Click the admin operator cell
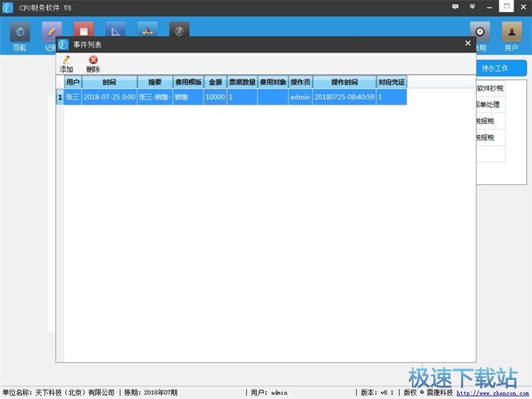Screen dimensions: 532x399 (x=301, y=97)
